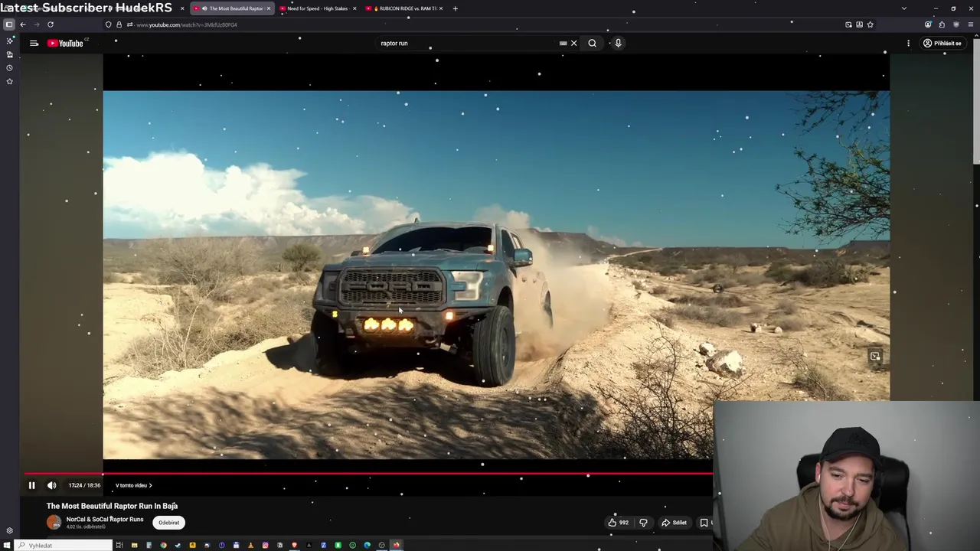Image resolution: width=980 pixels, height=551 pixels.
Task: Focus the 'raptor run' search field
Action: [467, 43]
